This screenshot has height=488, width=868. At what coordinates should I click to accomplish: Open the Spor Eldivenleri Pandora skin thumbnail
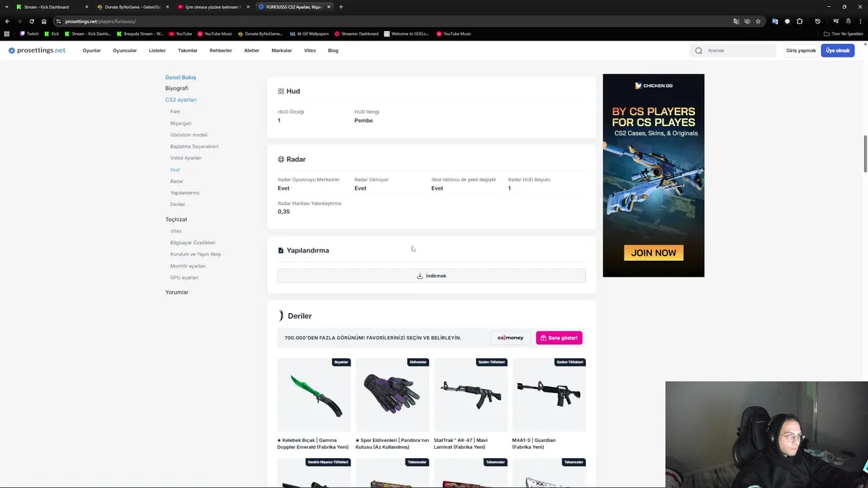point(392,394)
